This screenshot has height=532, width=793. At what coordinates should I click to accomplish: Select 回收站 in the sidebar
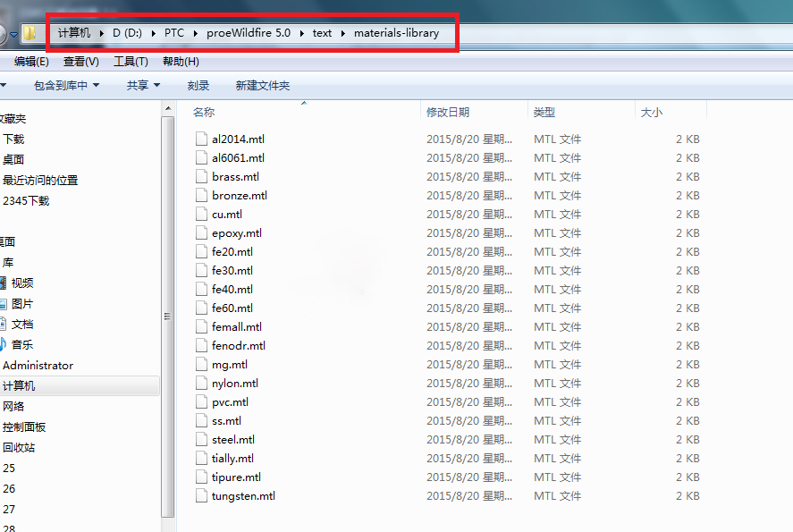pyautogui.click(x=19, y=447)
